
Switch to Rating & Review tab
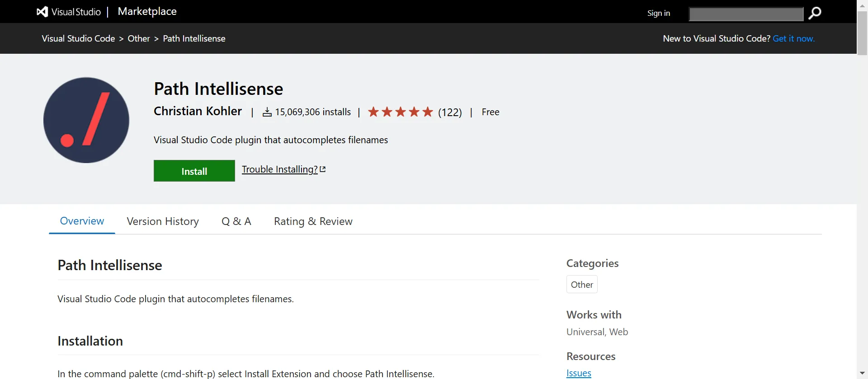point(313,221)
